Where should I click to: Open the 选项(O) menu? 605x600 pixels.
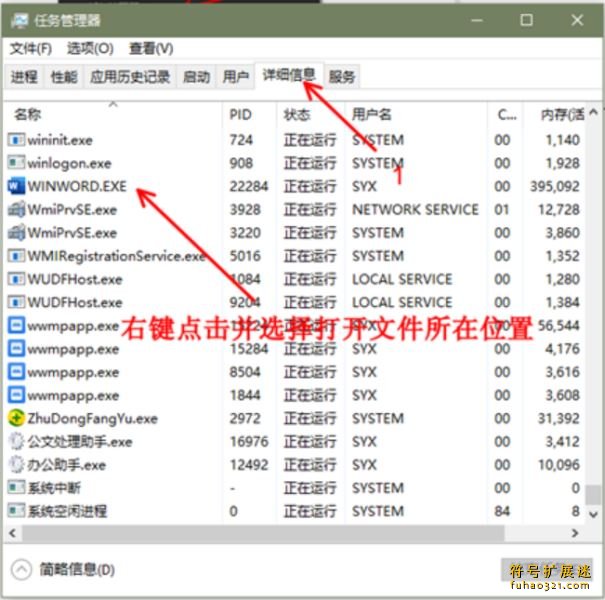(90, 48)
